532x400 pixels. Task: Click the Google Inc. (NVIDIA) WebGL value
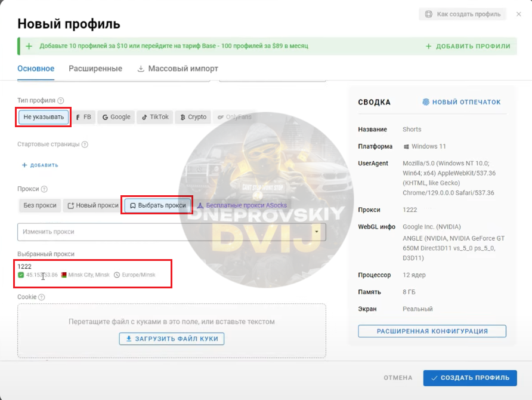pos(432,227)
